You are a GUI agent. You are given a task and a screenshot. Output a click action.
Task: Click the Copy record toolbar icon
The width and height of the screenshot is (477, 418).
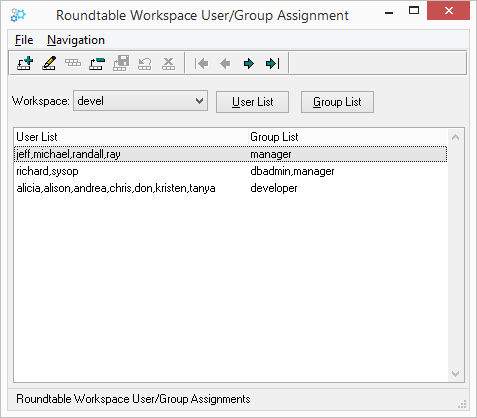point(73,63)
